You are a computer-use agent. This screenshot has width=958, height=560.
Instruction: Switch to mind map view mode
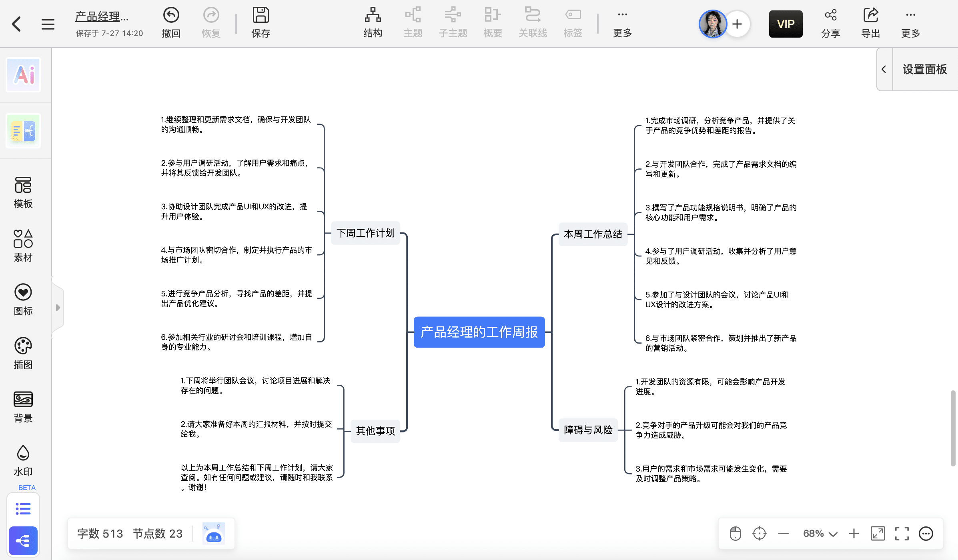point(23,541)
